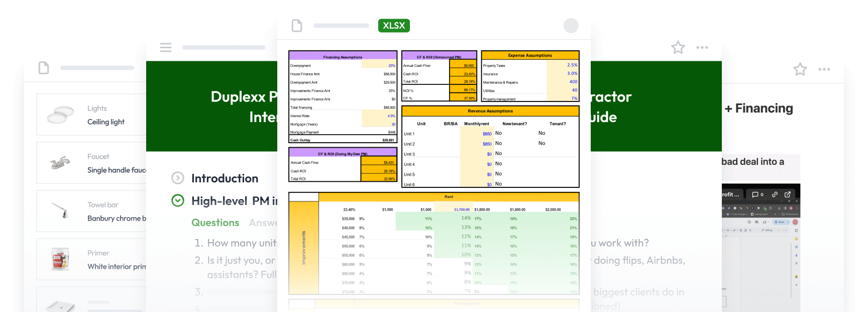This screenshot has height=312, width=868.
Task: Open the round profile avatar in spreadsheet card
Action: coord(571,26)
